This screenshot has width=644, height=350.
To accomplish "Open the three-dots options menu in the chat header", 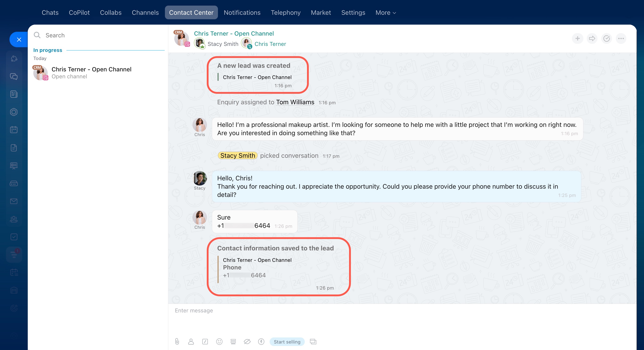I will pos(621,38).
